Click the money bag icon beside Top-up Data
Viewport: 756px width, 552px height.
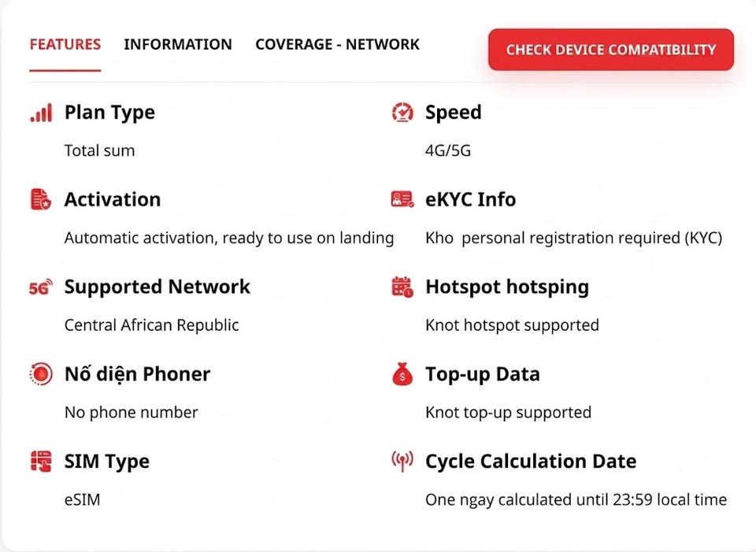click(x=402, y=374)
